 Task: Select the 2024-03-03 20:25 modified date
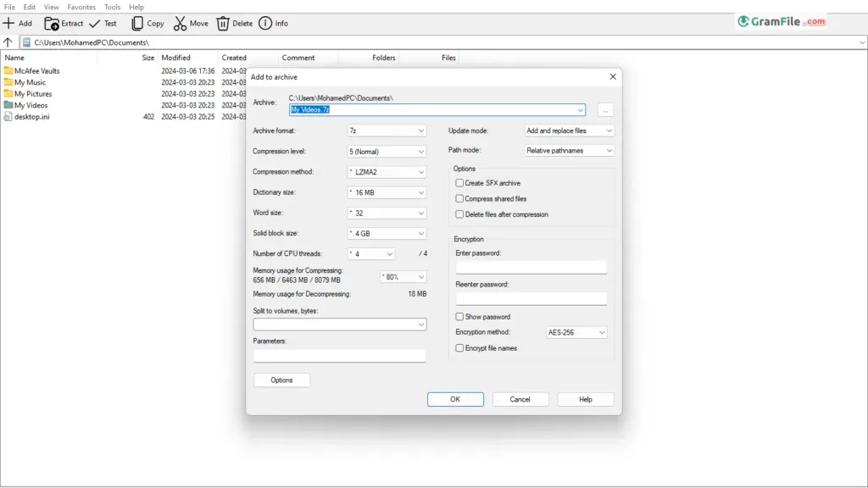[x=187, y=117]
